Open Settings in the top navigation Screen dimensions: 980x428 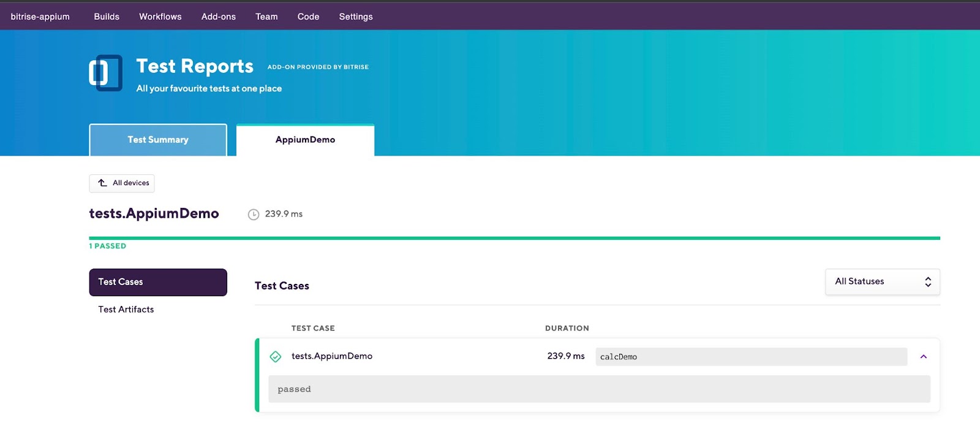point(356,17)
